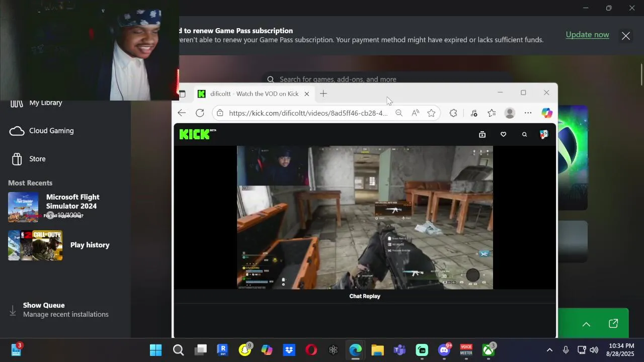The image size is (644, 362).
Task: Open Kick following heart icon
Action: click(x=503, y=134)
